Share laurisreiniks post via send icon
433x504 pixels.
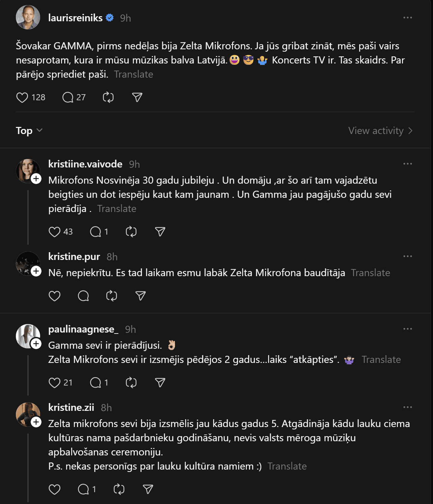pos(137,98)
